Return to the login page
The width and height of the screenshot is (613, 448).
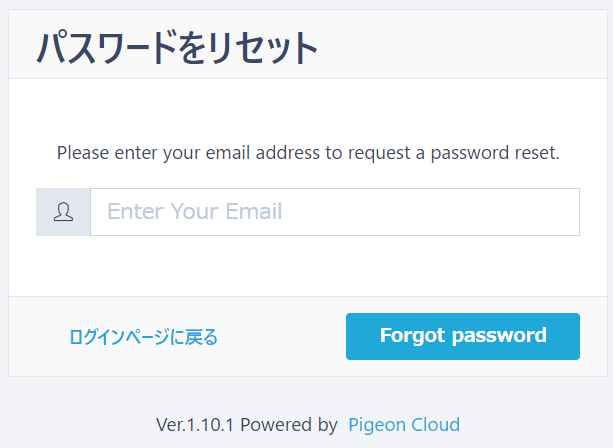click(x=143, y=337)
